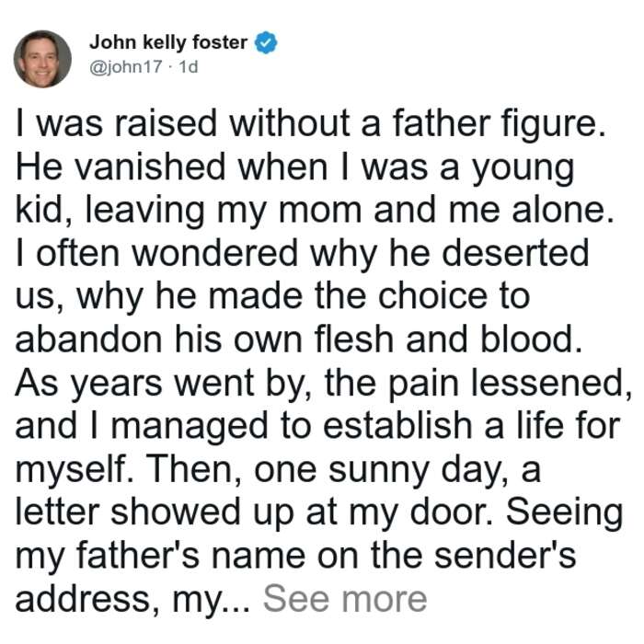Click the line 'As years went by, the pain lessened,'
The height and width of the screenshot is (644, 644).
[324, 384]
